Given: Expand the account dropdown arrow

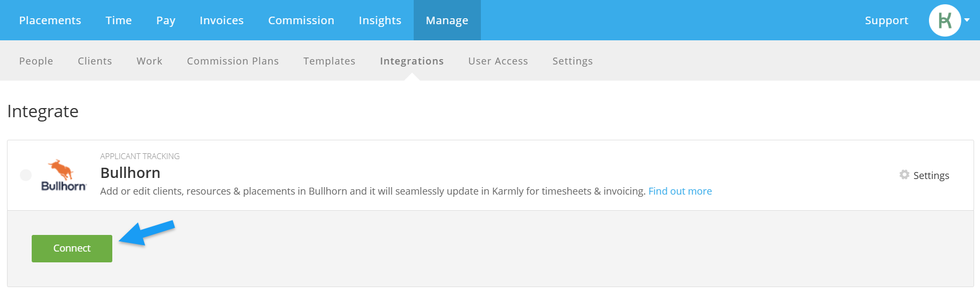Looking at the screenshot, I should pyautogui.click(x=967, y=20).
